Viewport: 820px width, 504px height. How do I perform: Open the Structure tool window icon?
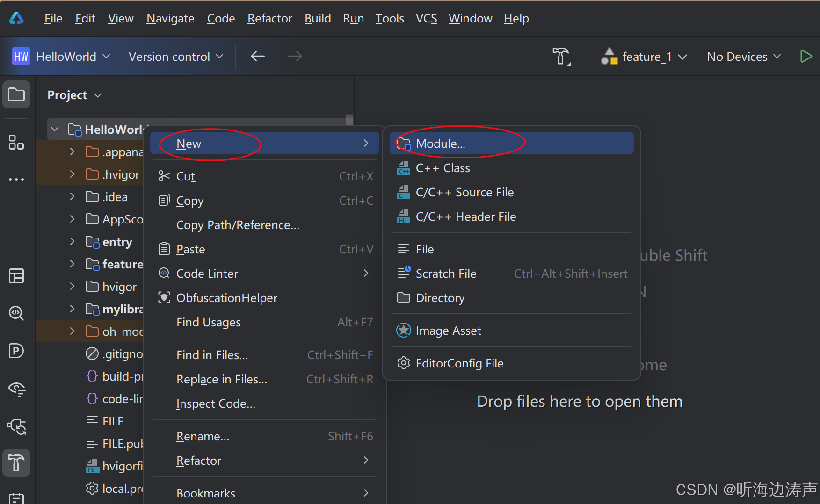point(16,142)
